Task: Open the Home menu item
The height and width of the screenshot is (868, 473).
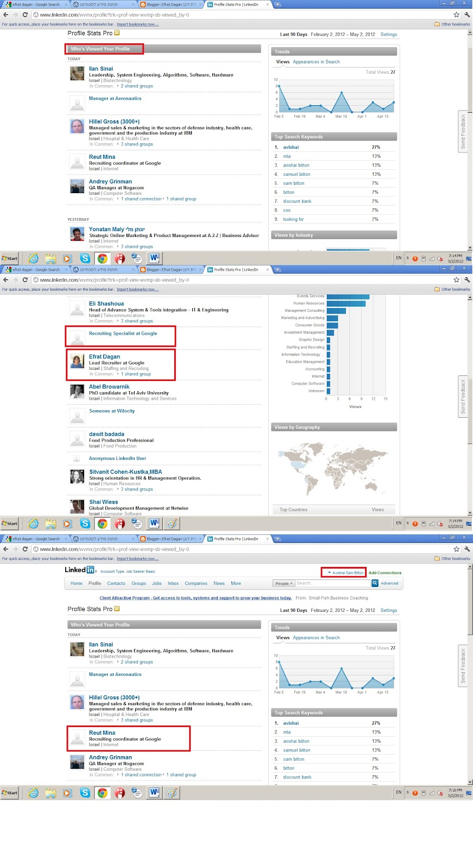Action: [x=77, y=583]
